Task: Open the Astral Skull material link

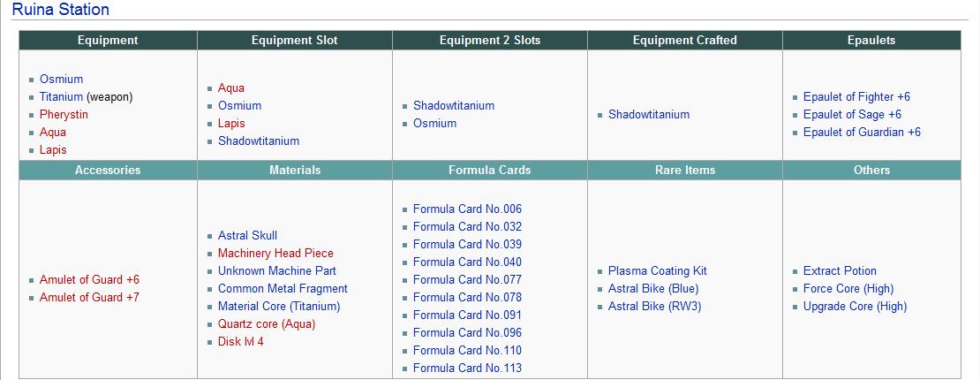Action: point(247,236)
